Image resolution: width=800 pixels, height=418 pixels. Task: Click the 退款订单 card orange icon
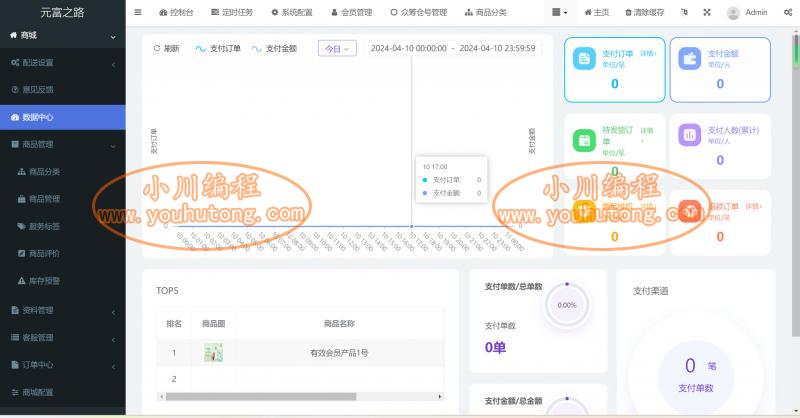690,211
